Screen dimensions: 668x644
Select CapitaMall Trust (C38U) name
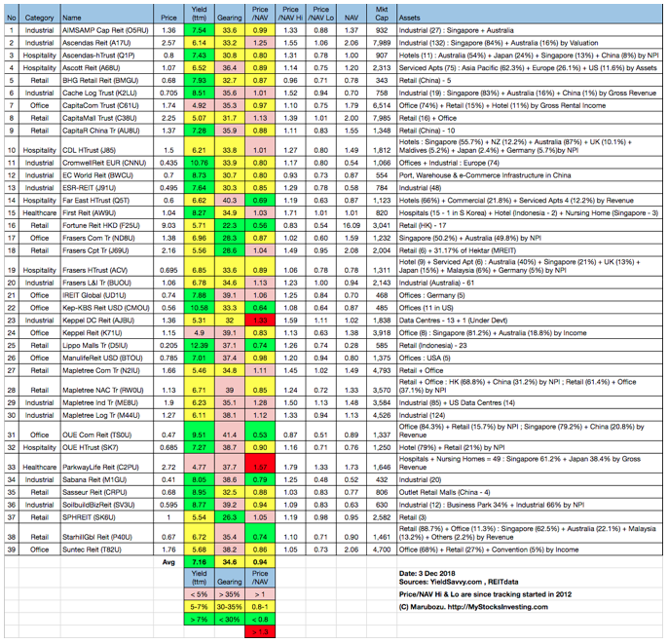(107, 118)
